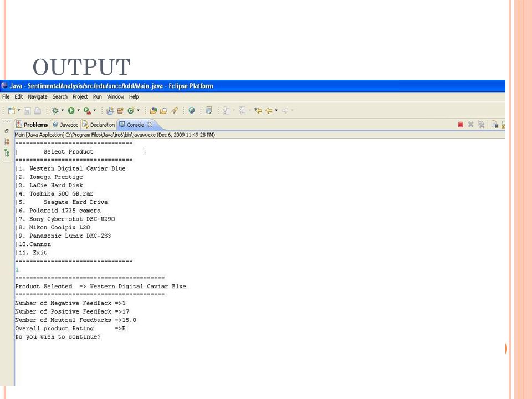Viewport: 532px width, 399px height.
Task: Expand the External Tools dropdown arrow
Action: (95, 110)
